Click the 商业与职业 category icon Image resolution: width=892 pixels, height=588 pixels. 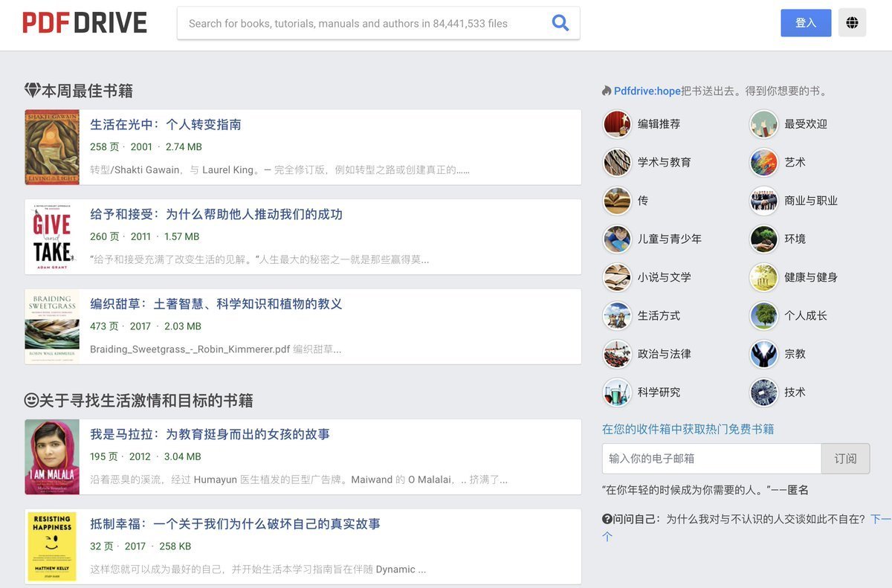click(763, 201)
